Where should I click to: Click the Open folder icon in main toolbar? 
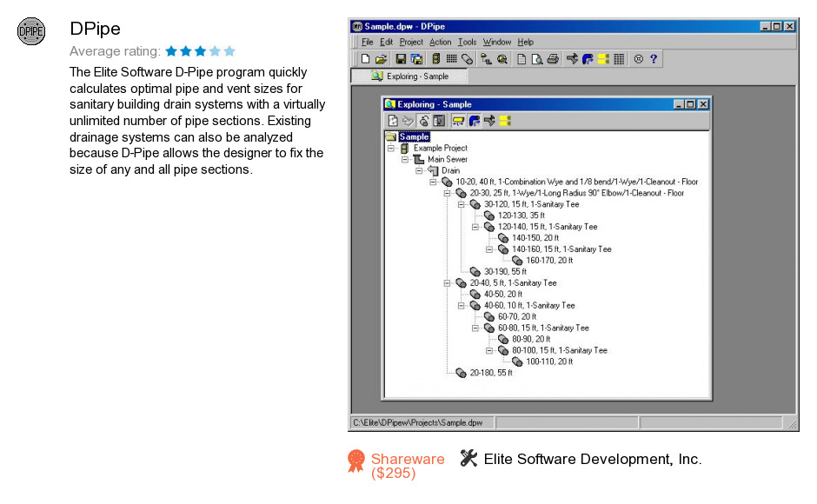381,59
